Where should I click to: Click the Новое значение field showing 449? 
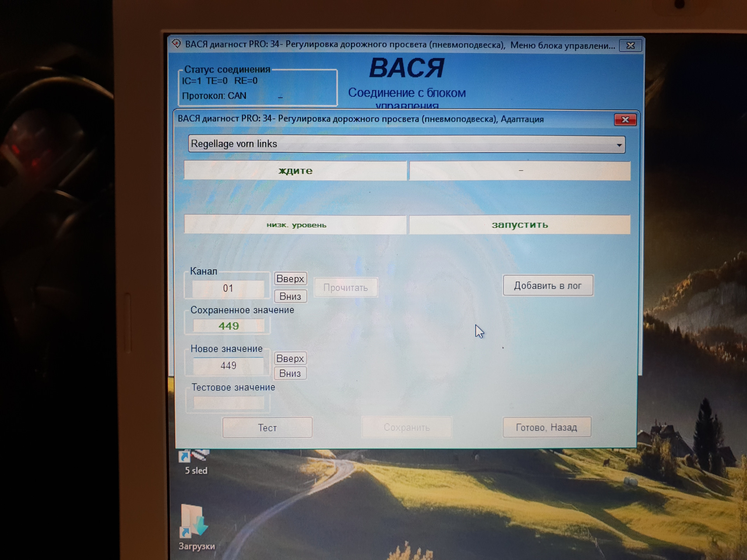[x=228, y=366]
